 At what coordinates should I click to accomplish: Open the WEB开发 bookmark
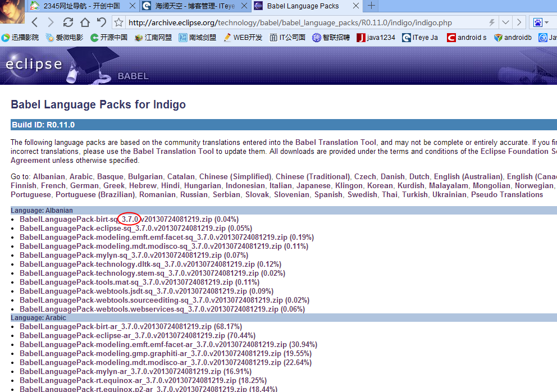pyautogui.click(x=243, y=37)
